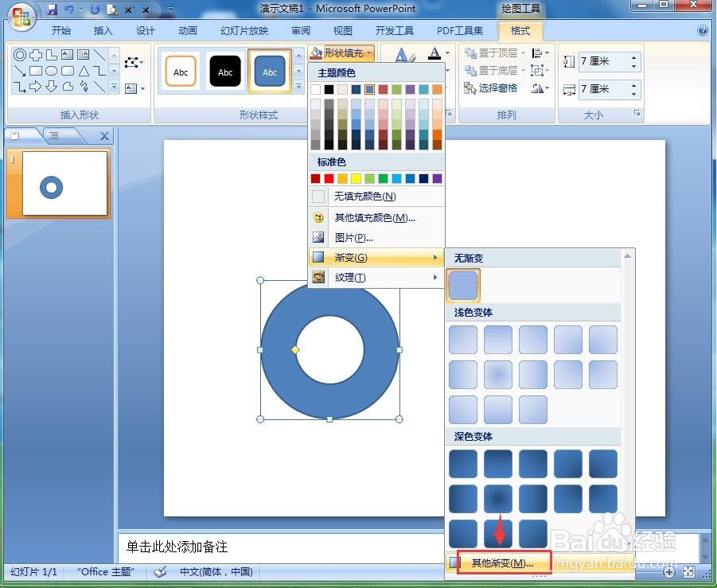The width and height of the screenshot is (717, 588).
Task: Select the scribble curve shape
Action: [84, 87]
